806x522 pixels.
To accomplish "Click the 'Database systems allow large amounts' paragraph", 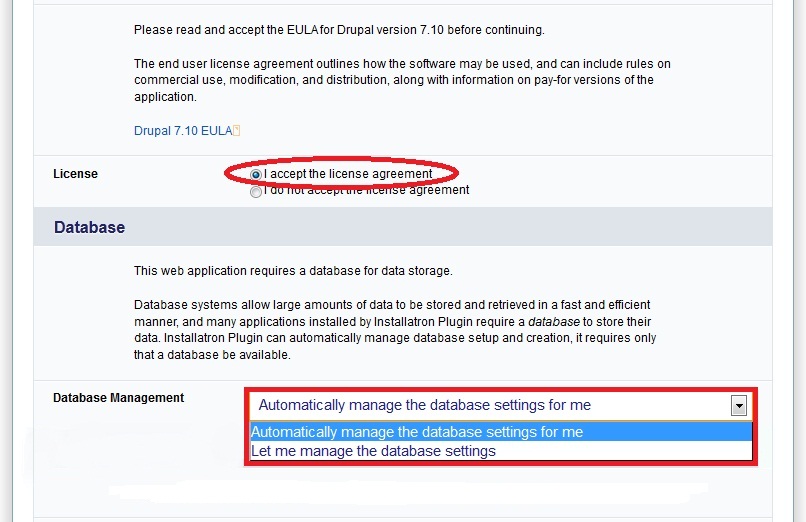I will click(395, 330).
